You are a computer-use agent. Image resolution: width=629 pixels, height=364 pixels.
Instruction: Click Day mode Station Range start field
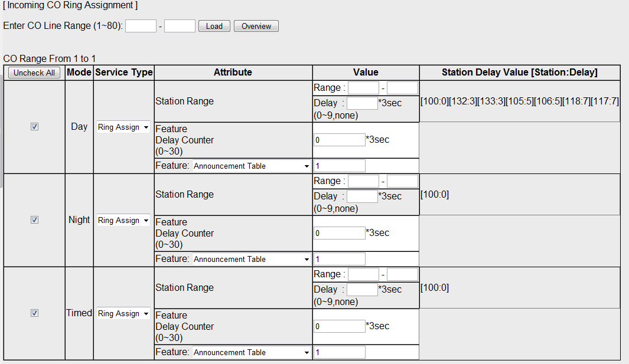coord(363,88)
